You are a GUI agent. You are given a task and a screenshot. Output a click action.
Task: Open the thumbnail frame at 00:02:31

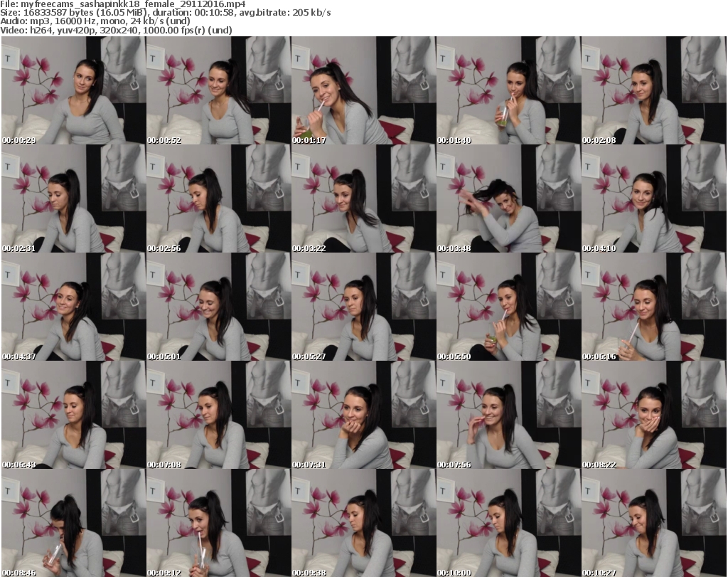click(73, 198)
